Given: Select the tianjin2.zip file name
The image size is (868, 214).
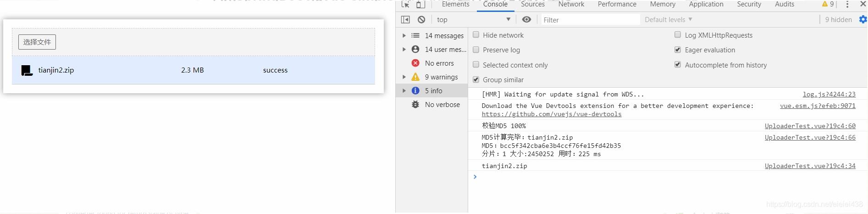Looking at the screenshot, I should pyautogui.click(x=56, y=70).
